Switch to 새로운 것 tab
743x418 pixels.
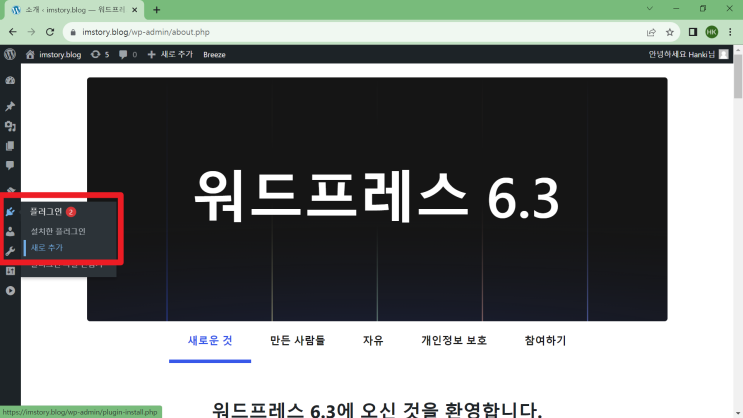click(x=210, y=340)
